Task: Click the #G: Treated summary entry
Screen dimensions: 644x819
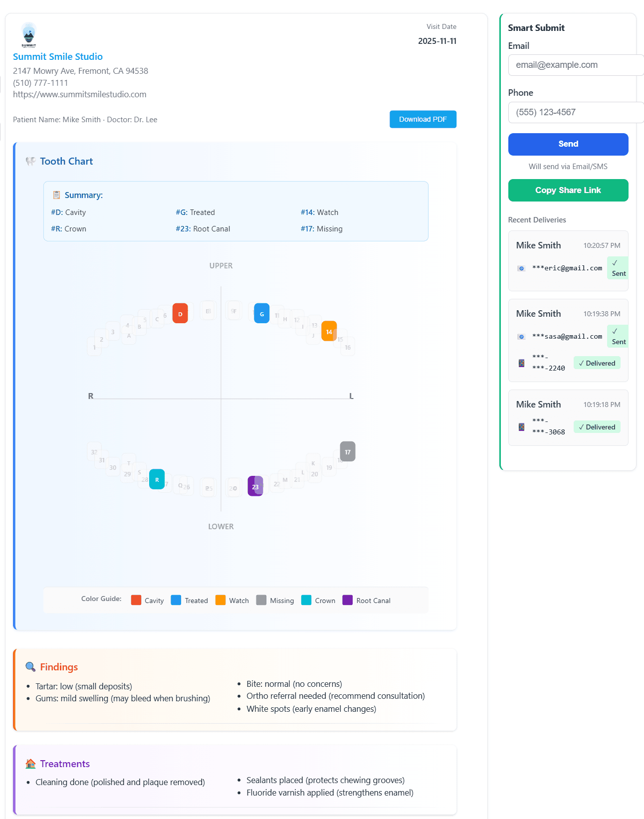Action: click(195, 212)
